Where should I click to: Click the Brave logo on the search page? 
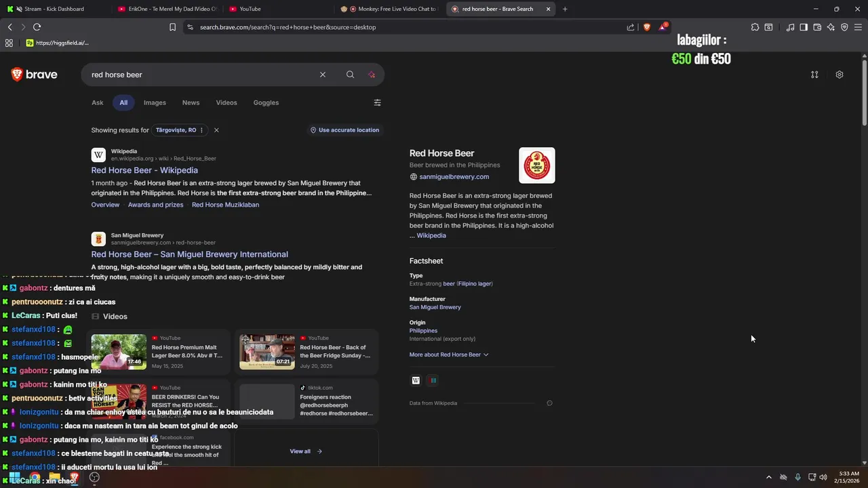35,75
